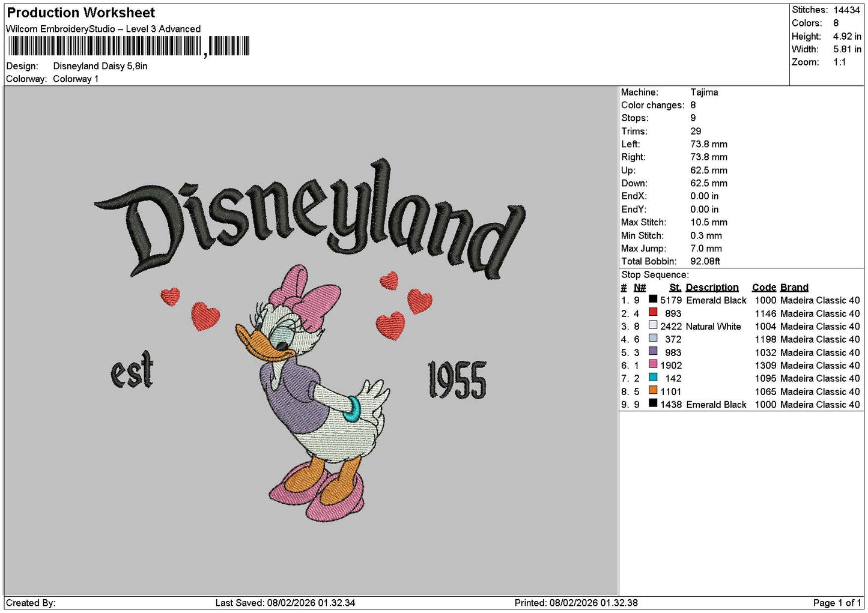This screenshot has width=868, height=613.
Task: Click the orange swatch for code 1065
Action: coord(653,390)
